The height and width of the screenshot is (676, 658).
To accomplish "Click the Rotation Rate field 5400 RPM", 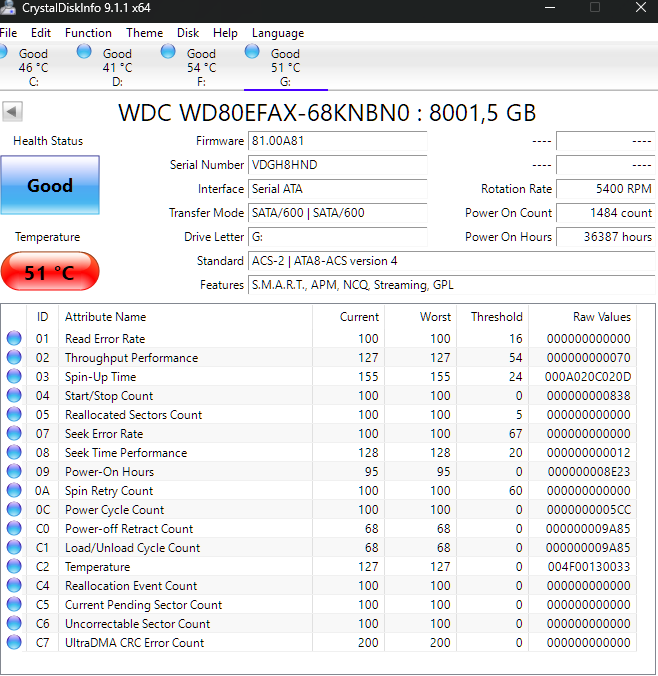I will tap(606, 189).
